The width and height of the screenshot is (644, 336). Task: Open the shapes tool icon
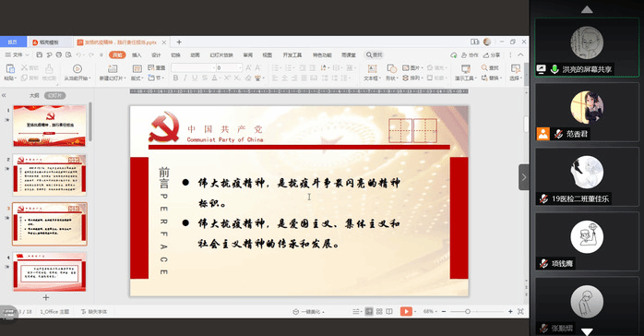391,68
